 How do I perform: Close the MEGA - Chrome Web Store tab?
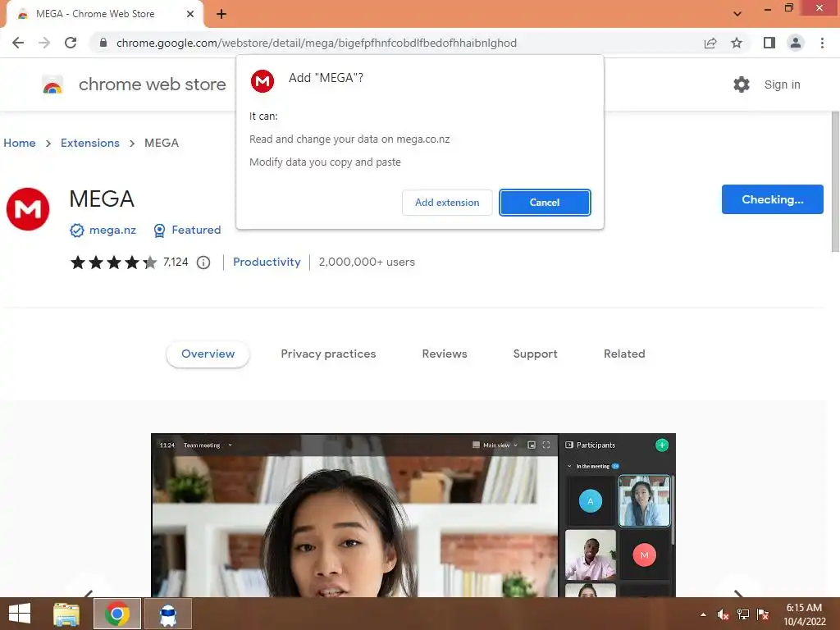click(x=190, y=14)
